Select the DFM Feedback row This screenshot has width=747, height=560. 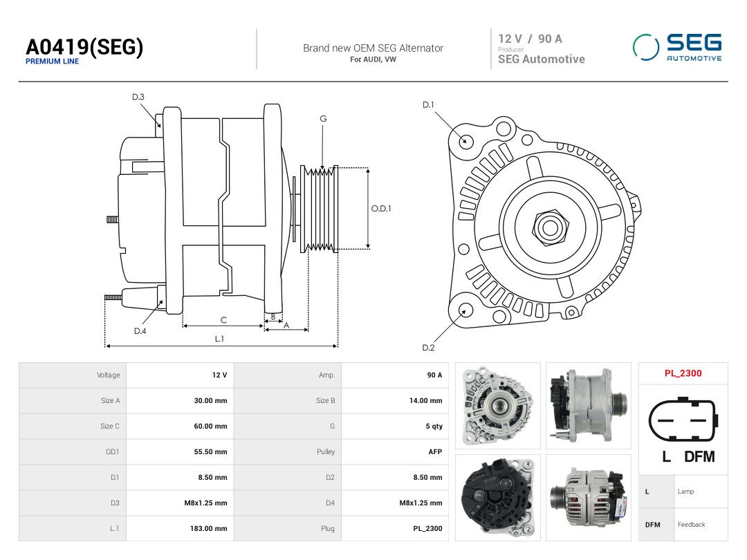(683, 525)
